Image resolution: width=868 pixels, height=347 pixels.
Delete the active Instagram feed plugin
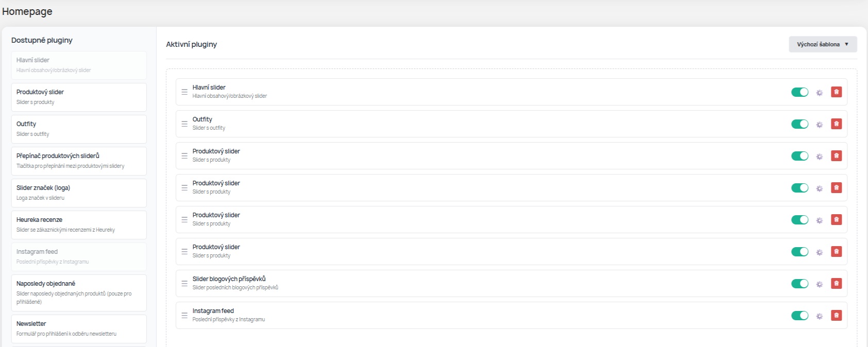pyautogui.click(x=836, y=316)
